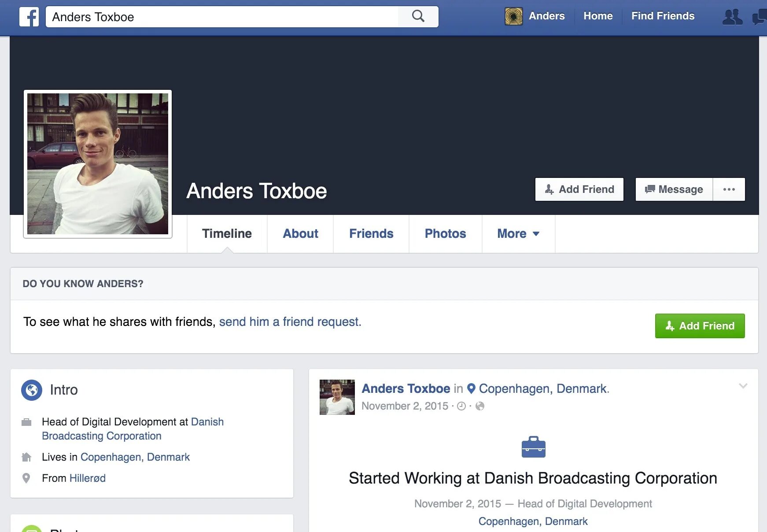Click the green Add Friend button
This screenshot has height=532, width=767.
(700, 326)
